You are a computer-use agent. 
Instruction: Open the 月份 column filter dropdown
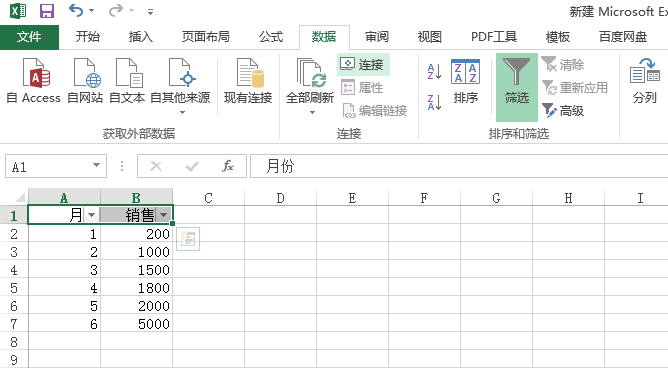coord(91,215)
